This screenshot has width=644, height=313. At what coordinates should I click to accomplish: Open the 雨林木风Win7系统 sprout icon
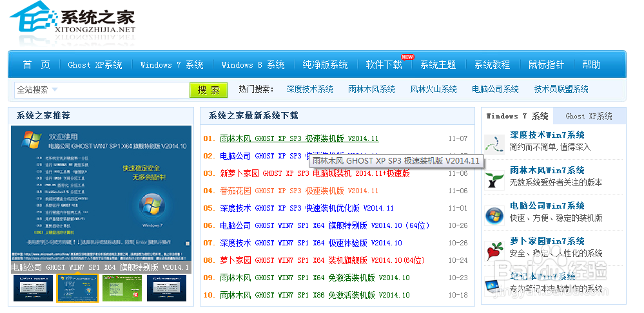(494, 179)
